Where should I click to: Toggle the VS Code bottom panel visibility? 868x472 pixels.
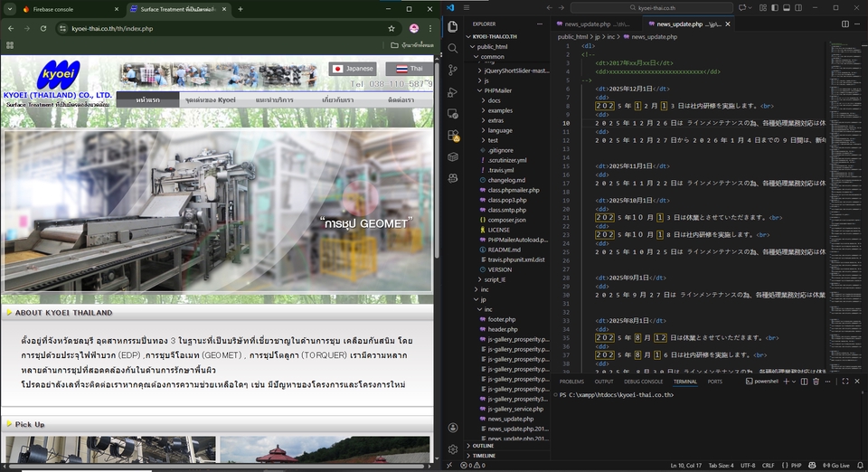point(786,8)
